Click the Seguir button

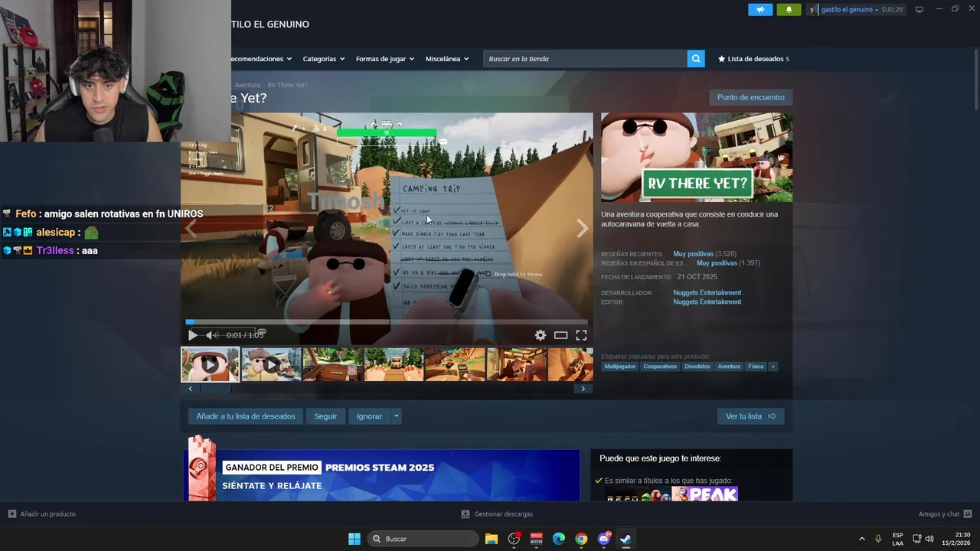click(325, 416)
